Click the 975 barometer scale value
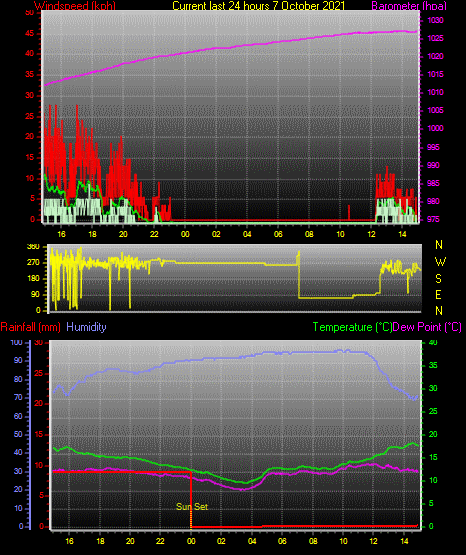 pos(433,219)
